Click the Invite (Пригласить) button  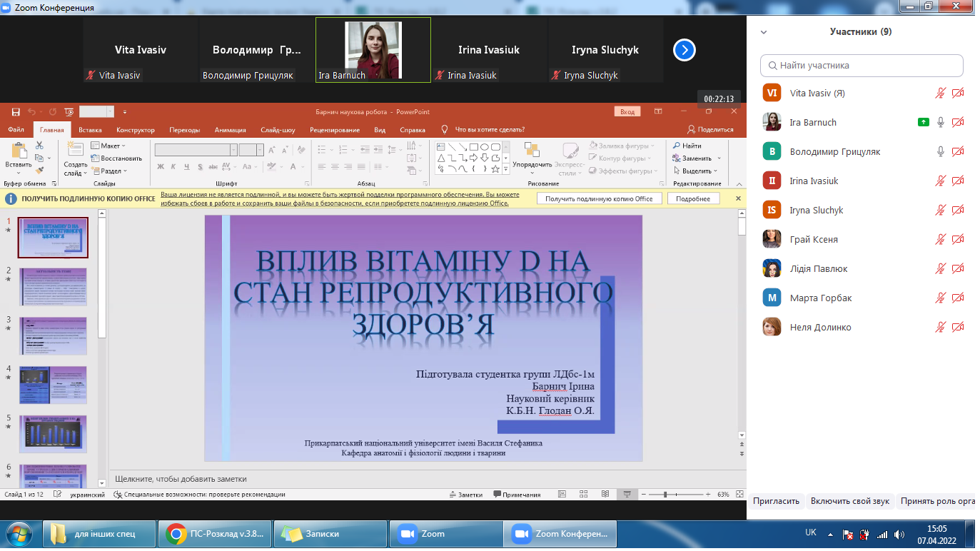coord(776,501)
